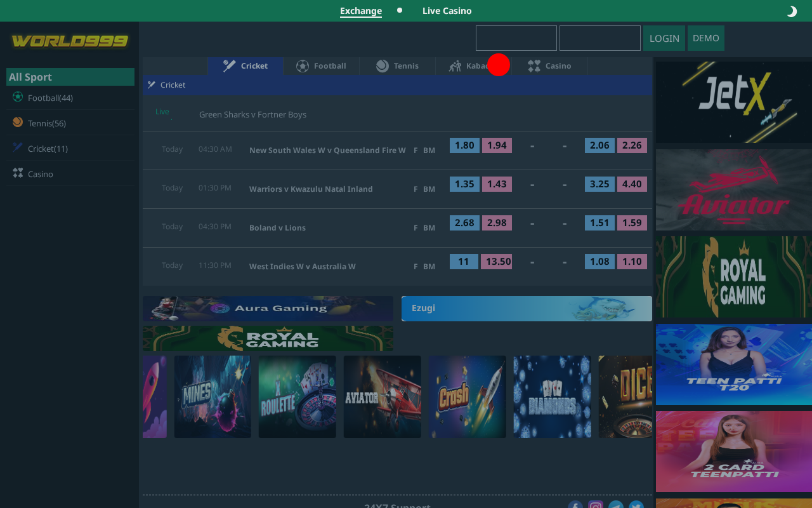Open the Royal Gaming banner above Teen Patti T20
Image resolution: width=812 pixels, height=508 pixels.
point(734,277)
